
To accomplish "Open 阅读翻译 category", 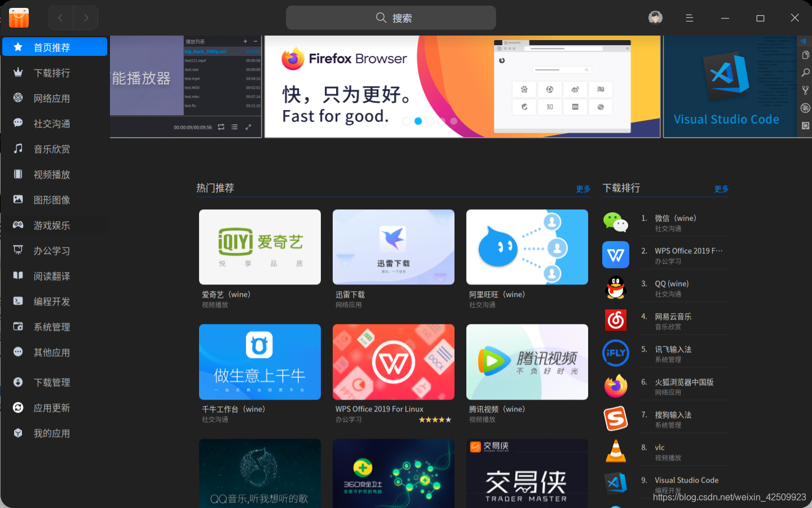I will (x=55, y=276).
